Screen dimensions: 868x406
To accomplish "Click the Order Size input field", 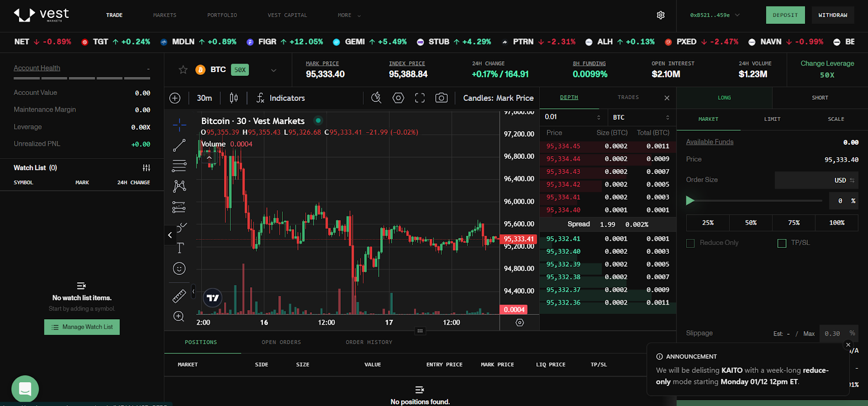I will 816,180.
